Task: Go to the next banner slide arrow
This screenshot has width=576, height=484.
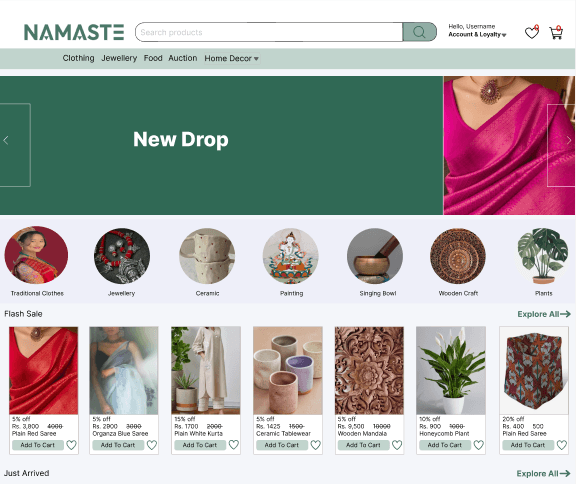Action: pos(568,140)
